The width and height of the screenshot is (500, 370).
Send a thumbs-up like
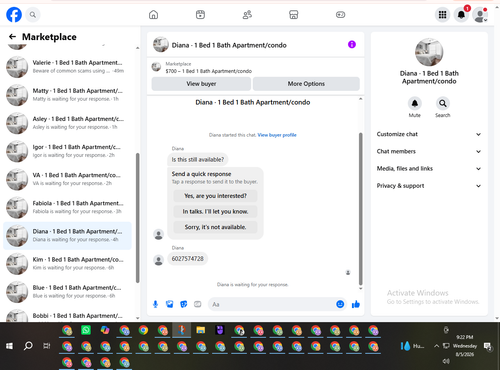(356, 304)
